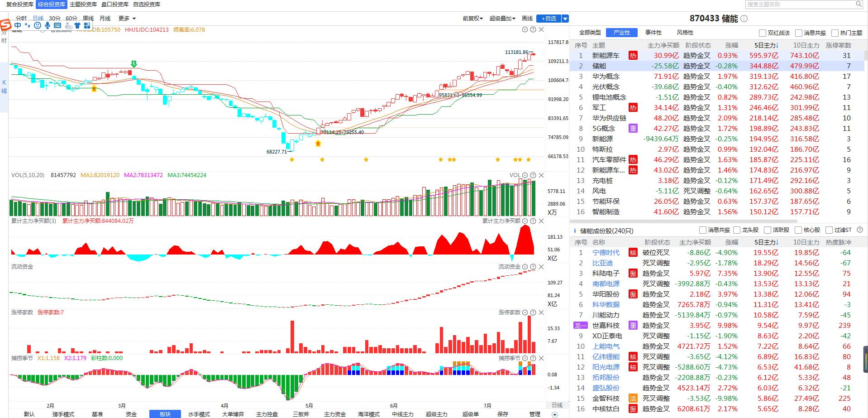Viewport: 868px width, 418px height.
Task: Click 画线 drawing button
Action: click(x=527, y=19)
